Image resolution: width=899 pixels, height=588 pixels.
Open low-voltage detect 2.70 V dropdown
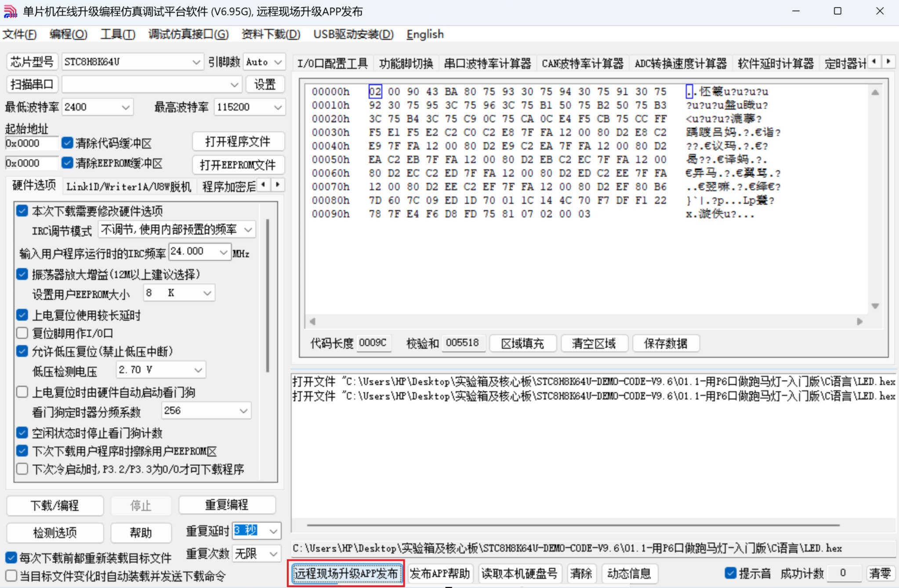[160, 370]
